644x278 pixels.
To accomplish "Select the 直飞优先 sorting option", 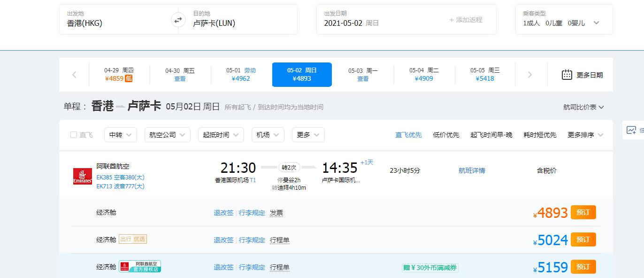I will pos(409,134).
